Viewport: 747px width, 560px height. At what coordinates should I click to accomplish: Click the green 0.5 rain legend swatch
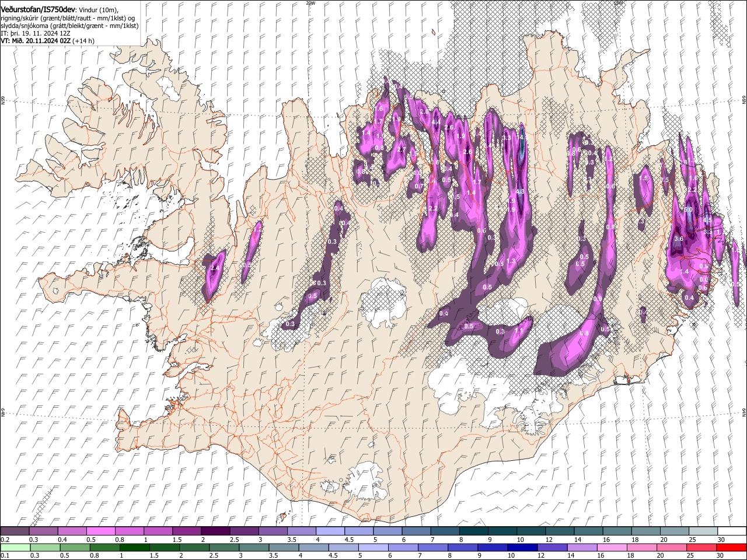click(x=75, y=547)
